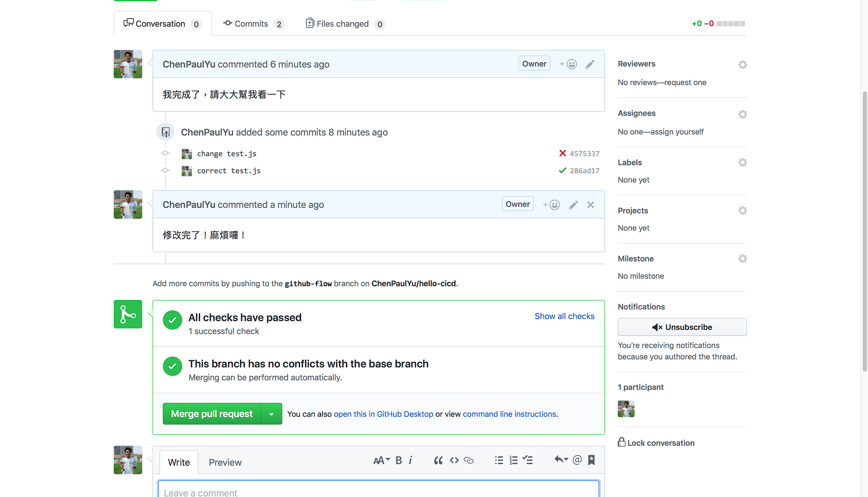Mention a user with the @ icon
This screenshot has width=868, height=497.
(577, 459)
